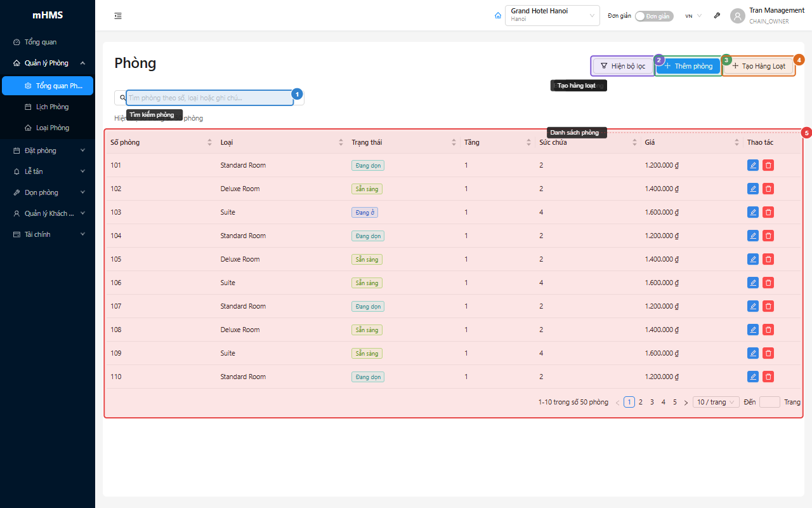Delete room 104 with trash icon
The image size is (812, 508).
point(768,236)
